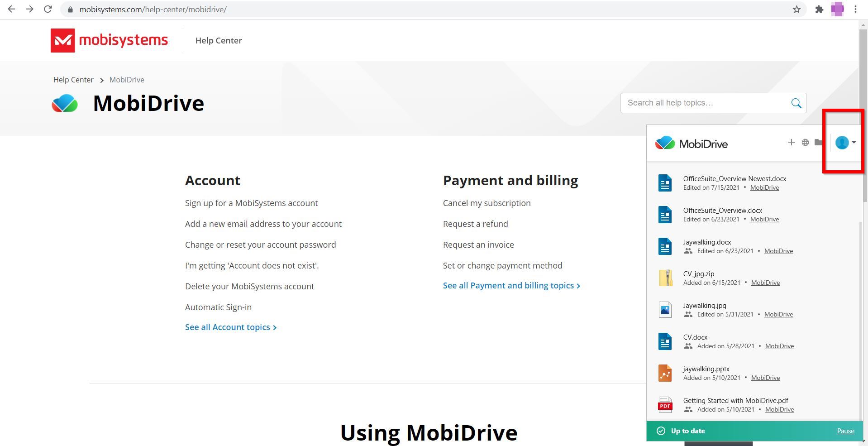This screenshot has width=868, height=446.
Task: Open Help Center breadcrumb link
Action: [73, 80]
